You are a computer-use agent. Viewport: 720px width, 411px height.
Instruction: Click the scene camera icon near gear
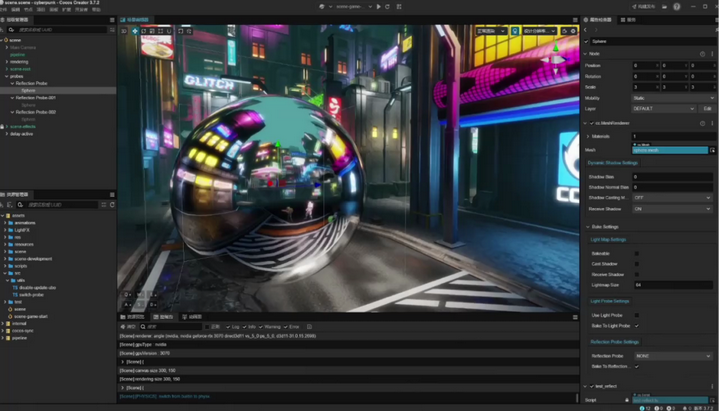coord(565,31)
